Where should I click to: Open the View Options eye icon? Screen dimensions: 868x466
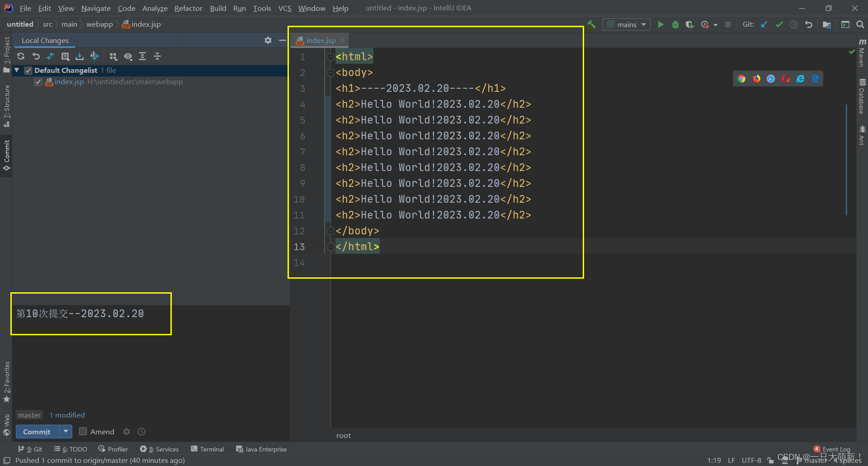(128, 56)
